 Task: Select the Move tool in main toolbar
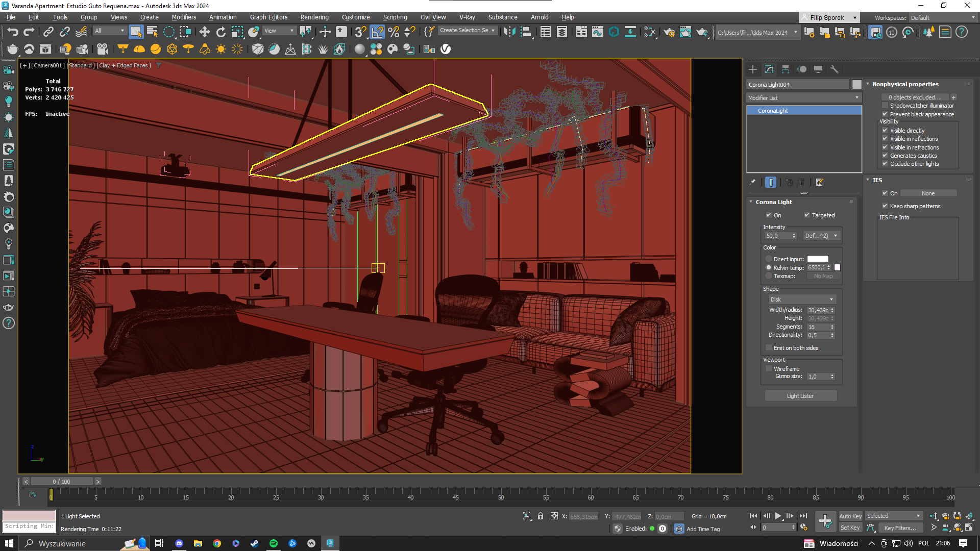click(204, 32)
